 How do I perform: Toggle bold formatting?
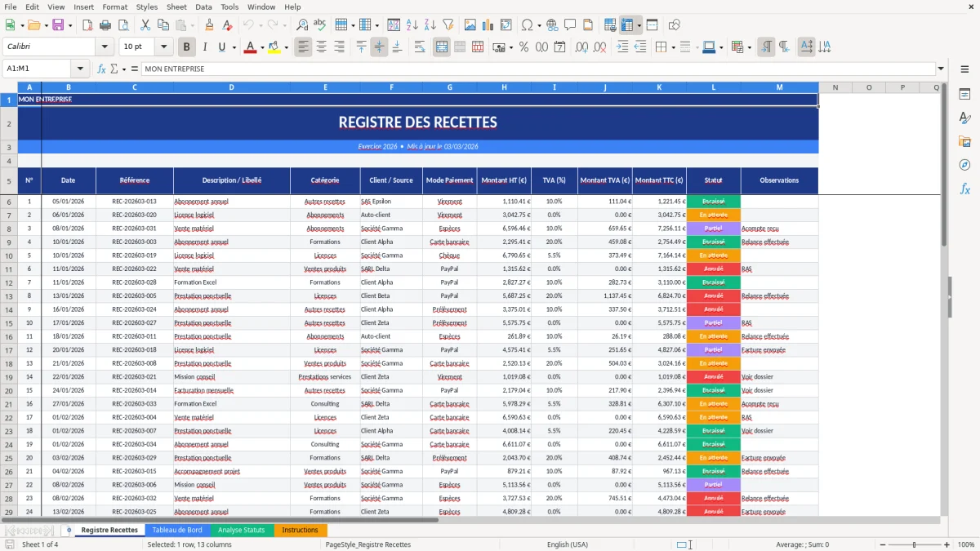tap(186, 47)
